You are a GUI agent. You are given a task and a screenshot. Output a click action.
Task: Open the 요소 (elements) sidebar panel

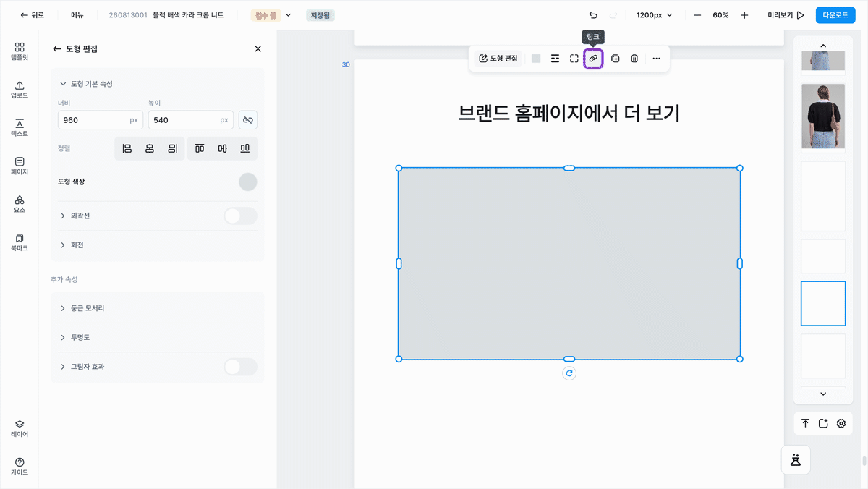(20, 203)
